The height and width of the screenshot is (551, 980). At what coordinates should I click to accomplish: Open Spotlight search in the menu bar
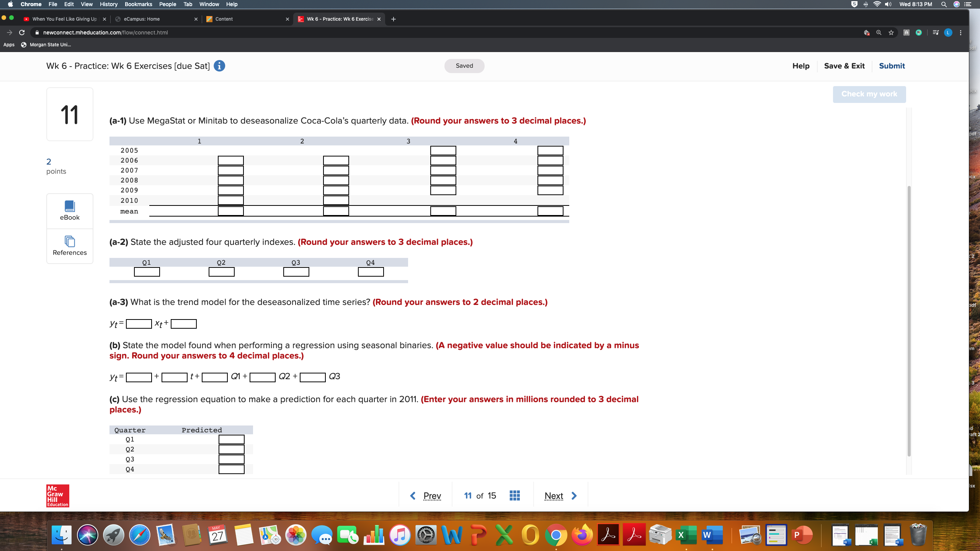coord(944,4)
